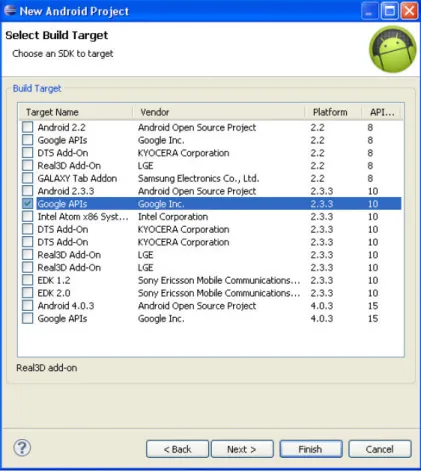This screenshot has width=421, height=472.
Task: Check the DTS Add-On checkbox for platform 2.2
Action: click(x=28, y=152)
